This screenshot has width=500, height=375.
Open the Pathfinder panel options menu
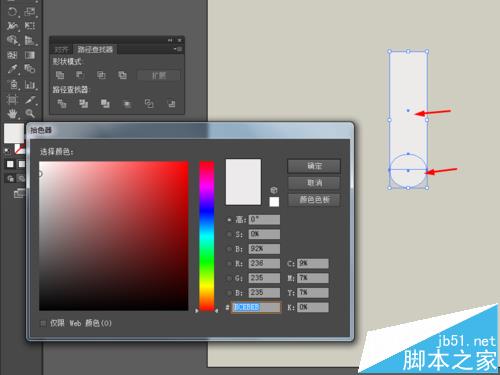[x=178, y=49]
